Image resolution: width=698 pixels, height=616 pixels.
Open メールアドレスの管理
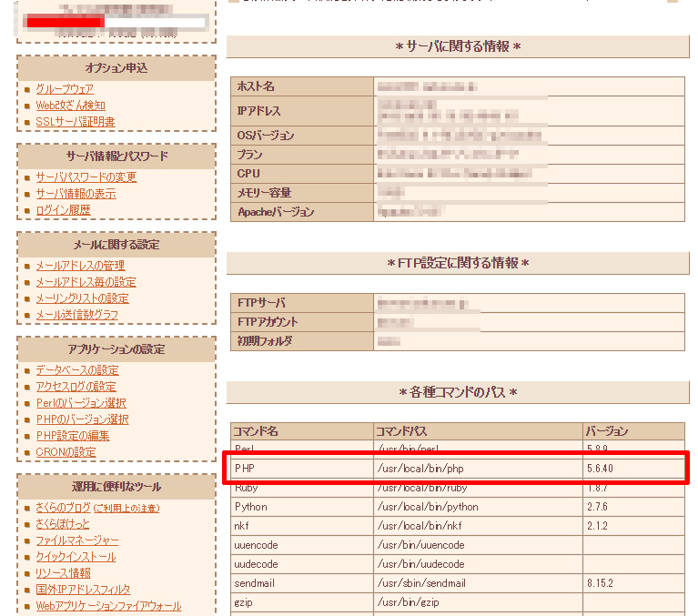(x=80, y=266)
